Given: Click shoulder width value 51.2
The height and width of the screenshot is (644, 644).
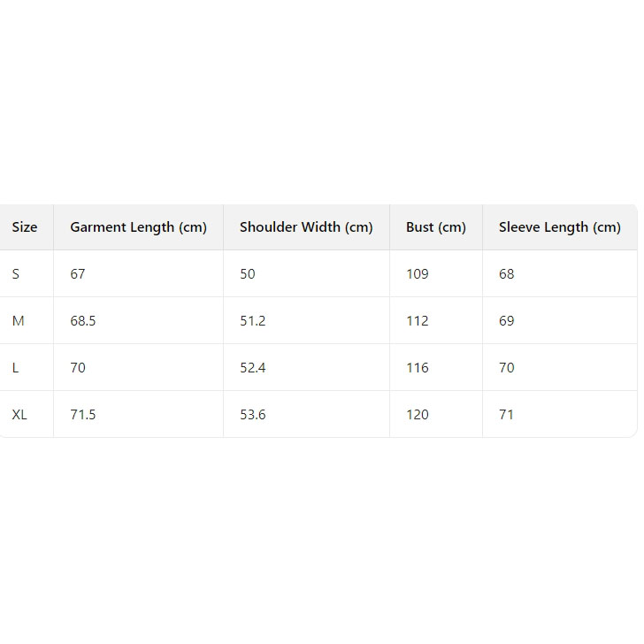Looking at the screenshot, I should pyautogui.click(x=253, y=321).
